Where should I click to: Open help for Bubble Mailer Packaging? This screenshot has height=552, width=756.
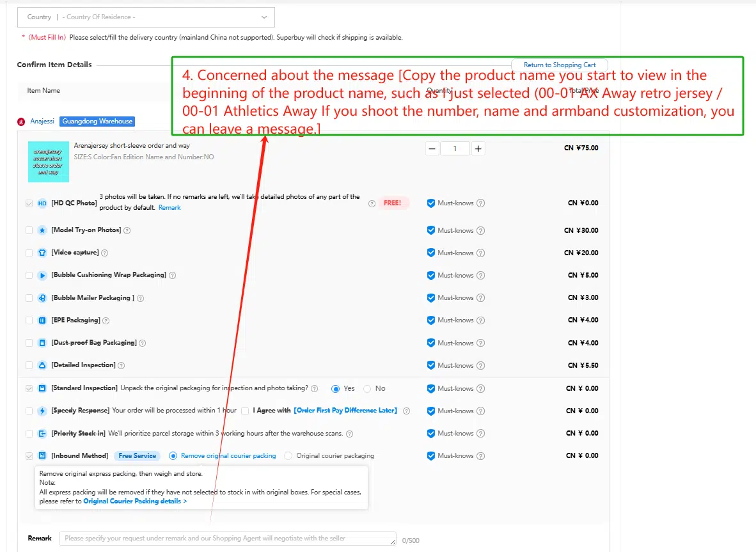tap(140, 299)
